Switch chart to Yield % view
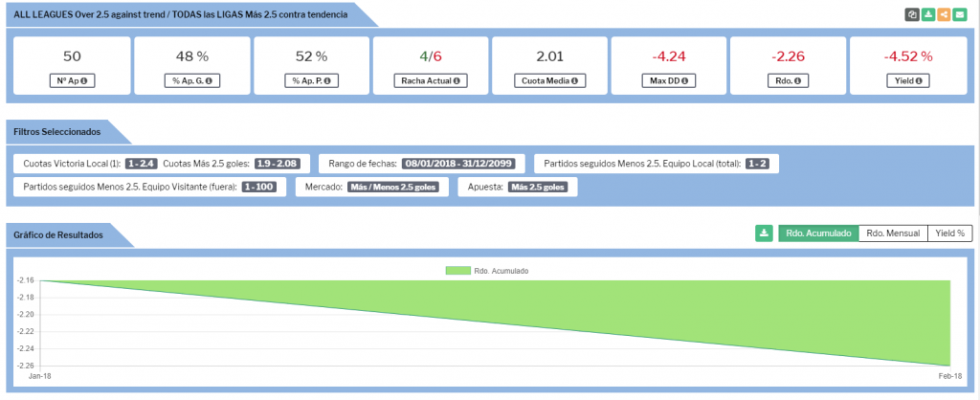Screen dimensions: 980x400 pyautogui.click(x=949, y=233)
